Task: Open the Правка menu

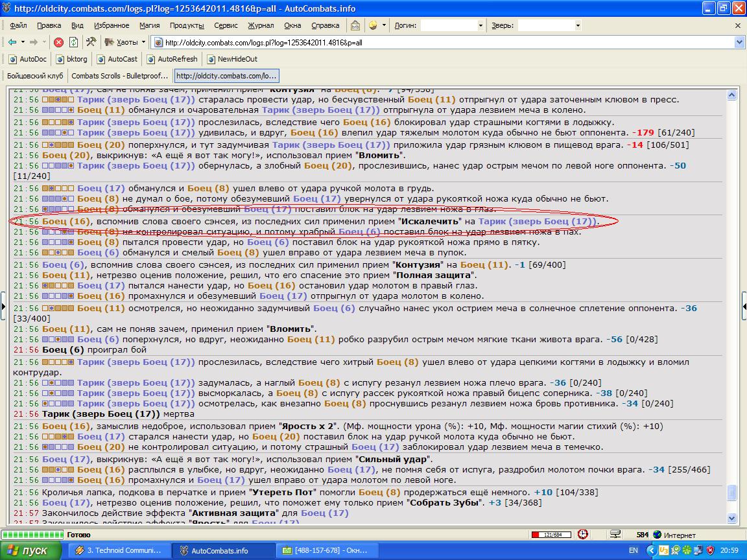Action: click(49, 25)
